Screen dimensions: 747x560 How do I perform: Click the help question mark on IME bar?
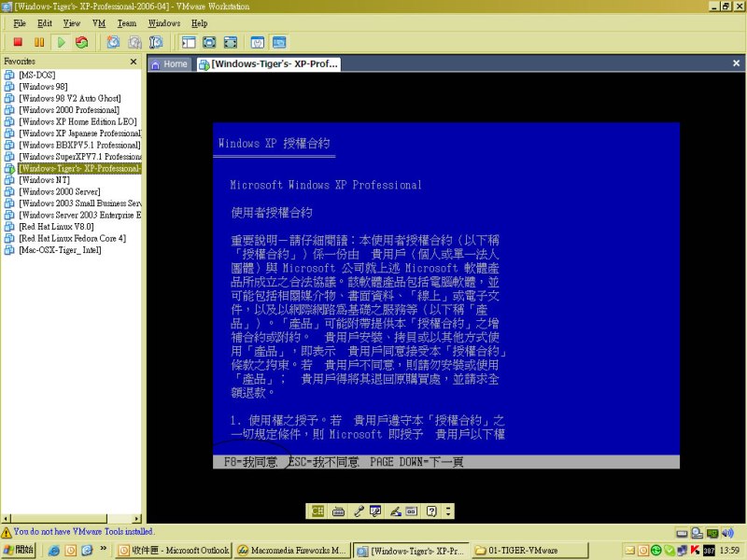(431, 511)
